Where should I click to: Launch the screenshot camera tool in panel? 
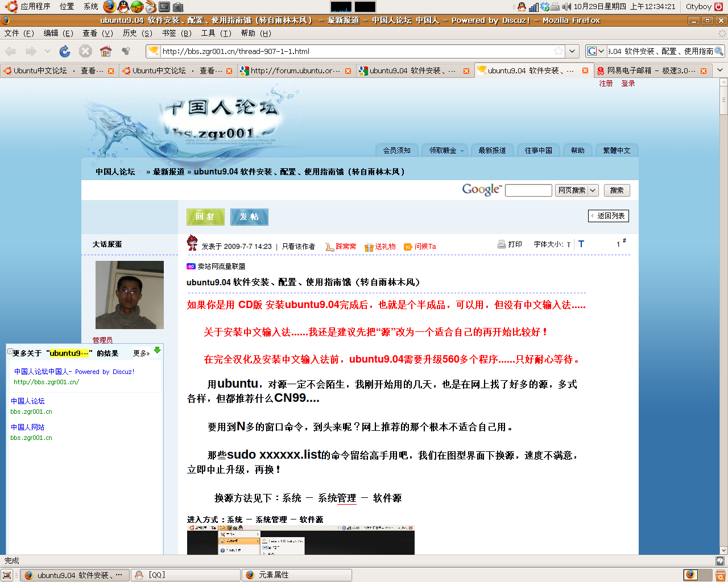click(178, 7)
